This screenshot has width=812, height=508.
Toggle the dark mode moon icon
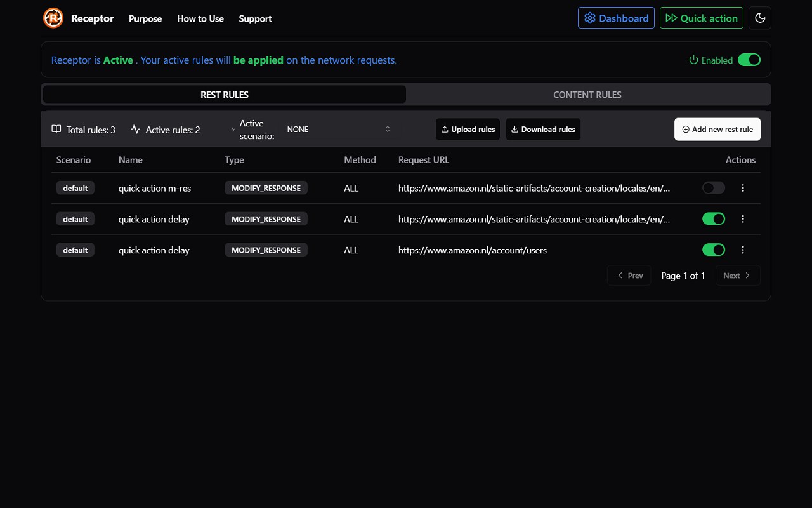(760, 18)
